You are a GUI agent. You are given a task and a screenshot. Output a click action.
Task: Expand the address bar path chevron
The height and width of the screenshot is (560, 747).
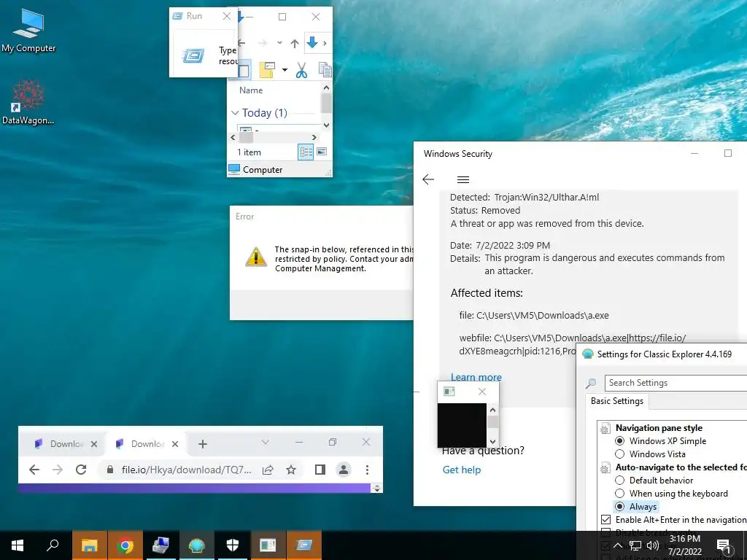(x=325, y=43)
